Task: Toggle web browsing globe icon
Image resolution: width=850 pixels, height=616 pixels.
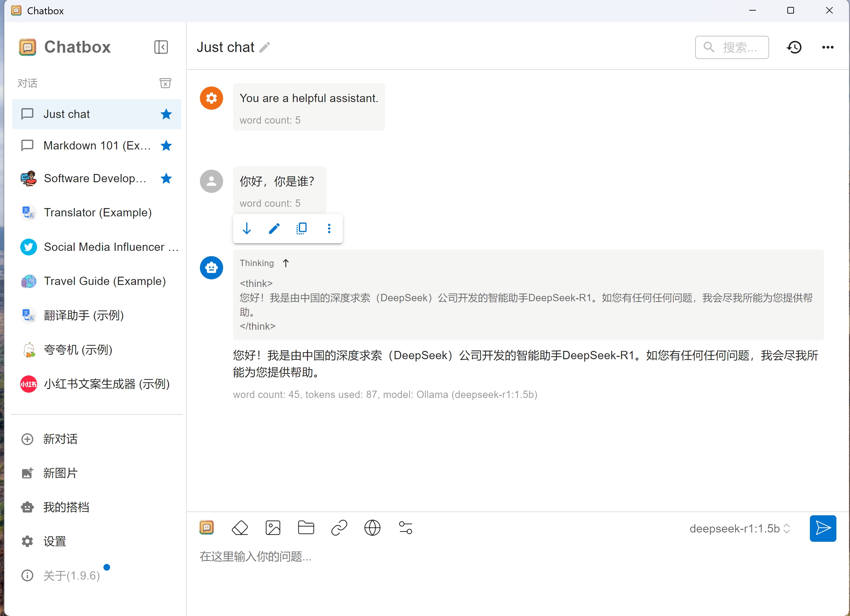Action: 372,528
